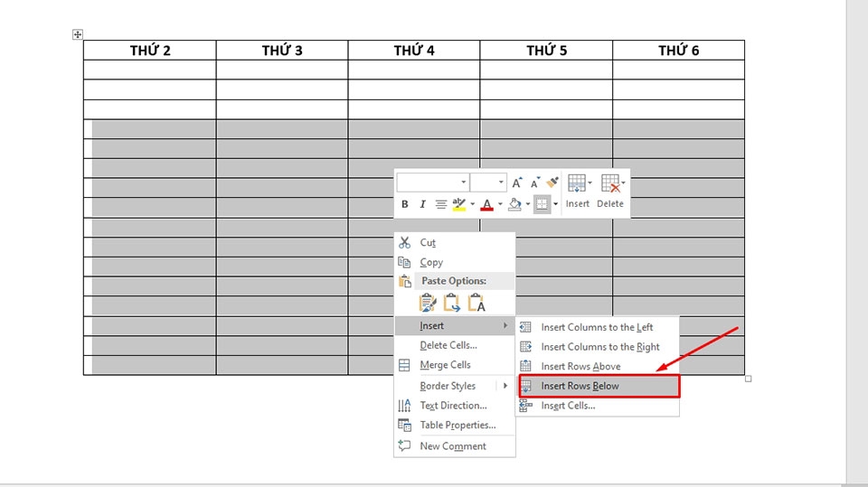Click the Merge Cells icon
This screenshot has height=487, width=868.
tap(405, 365)
